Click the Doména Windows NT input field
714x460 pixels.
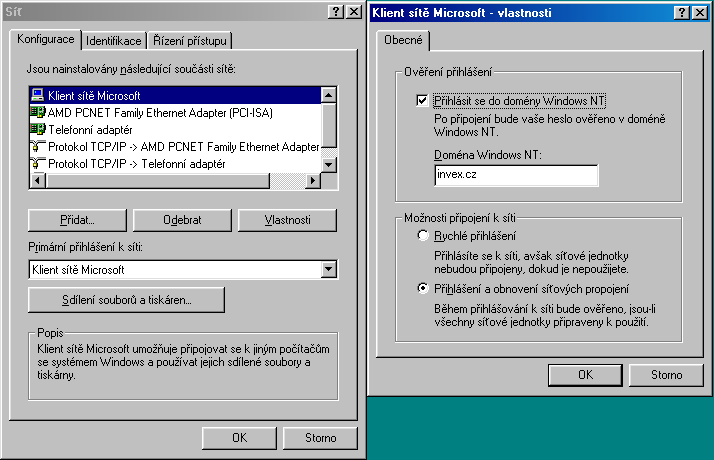[x=516, y=175]
